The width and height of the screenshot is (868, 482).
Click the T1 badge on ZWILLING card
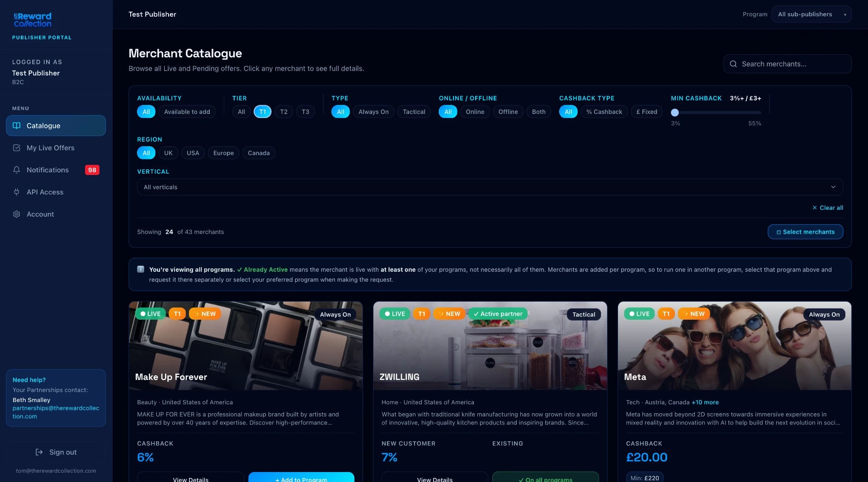tap(421, 314)
